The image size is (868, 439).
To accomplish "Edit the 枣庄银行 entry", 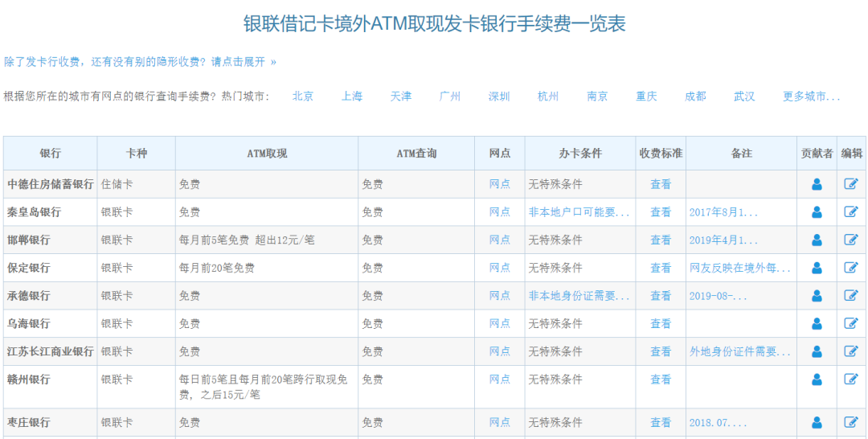I will click(851, 422).
